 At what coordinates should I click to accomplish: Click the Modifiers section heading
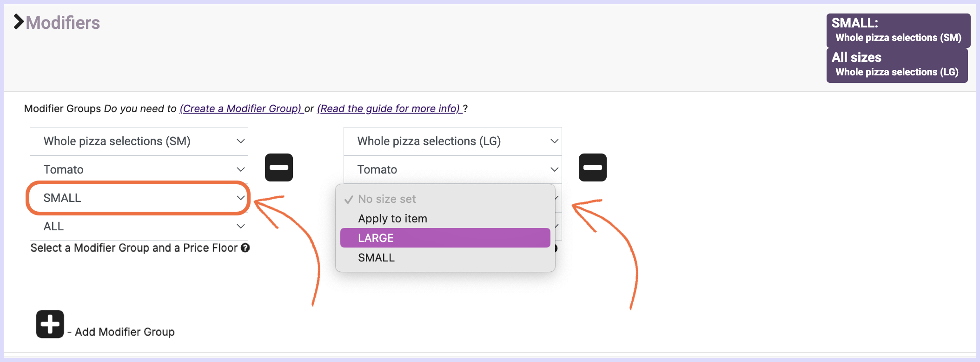pos(63,22)
